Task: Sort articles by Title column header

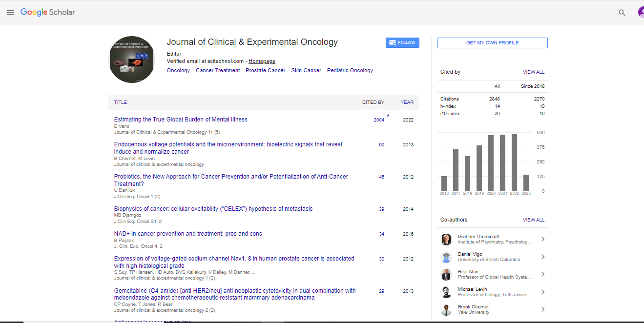Action: click(x=121, y=102)
